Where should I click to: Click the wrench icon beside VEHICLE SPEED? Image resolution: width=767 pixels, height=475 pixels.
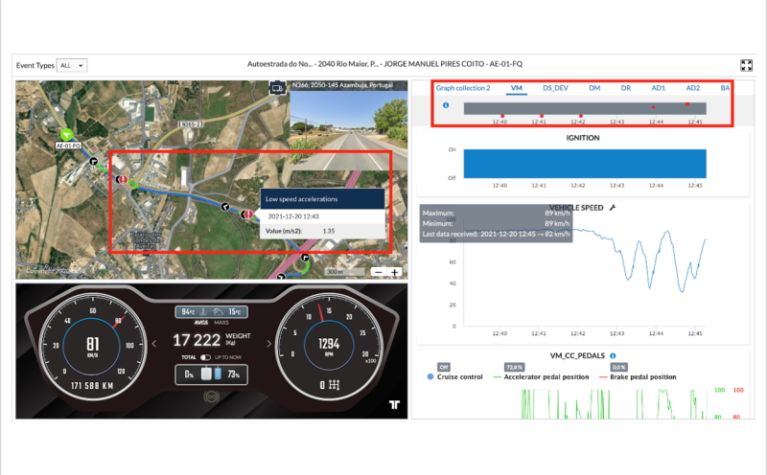coord(613,207)
